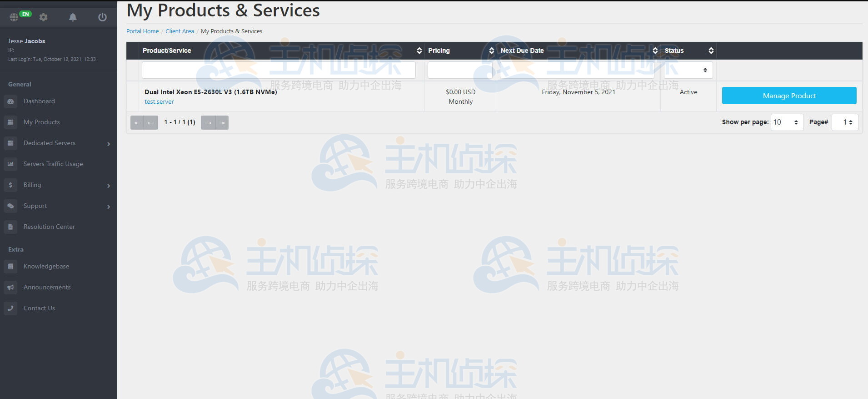Open Knowledgebase menu item
The height and width of the screenshot is (399, 868).
(46, 266)
